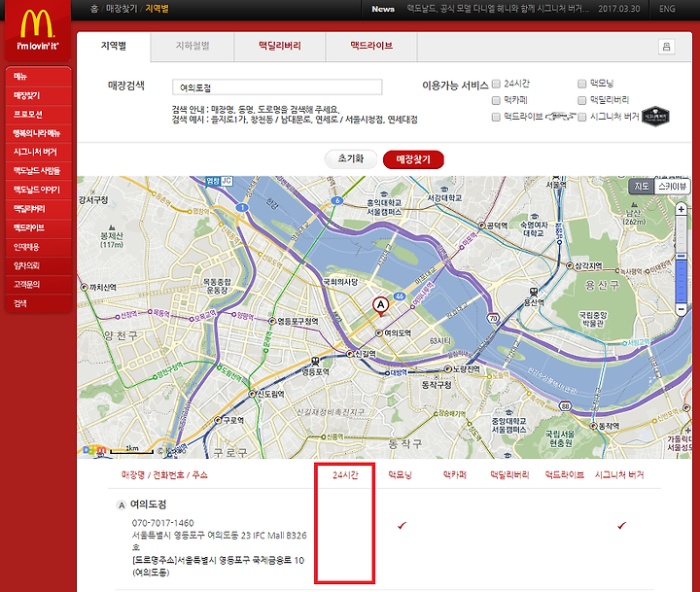Viewport: 700px width, 592px height.
Task: Click the red 매장찾기 search button
Action: pyautogui.click(x=413, y=159)
